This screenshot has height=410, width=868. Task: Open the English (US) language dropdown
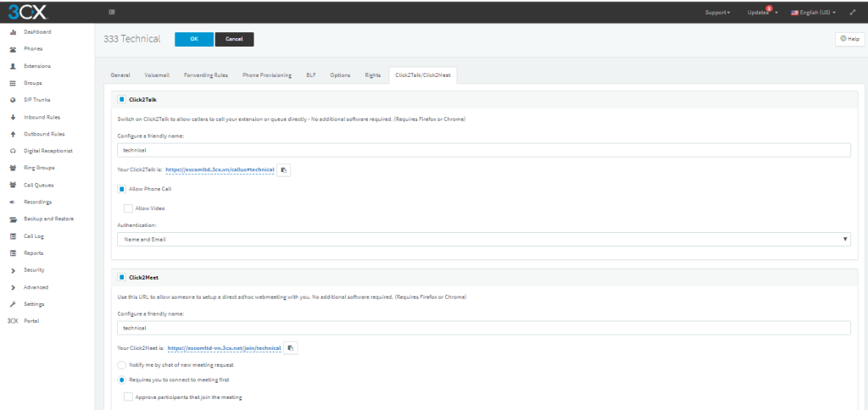pos(813,12)
